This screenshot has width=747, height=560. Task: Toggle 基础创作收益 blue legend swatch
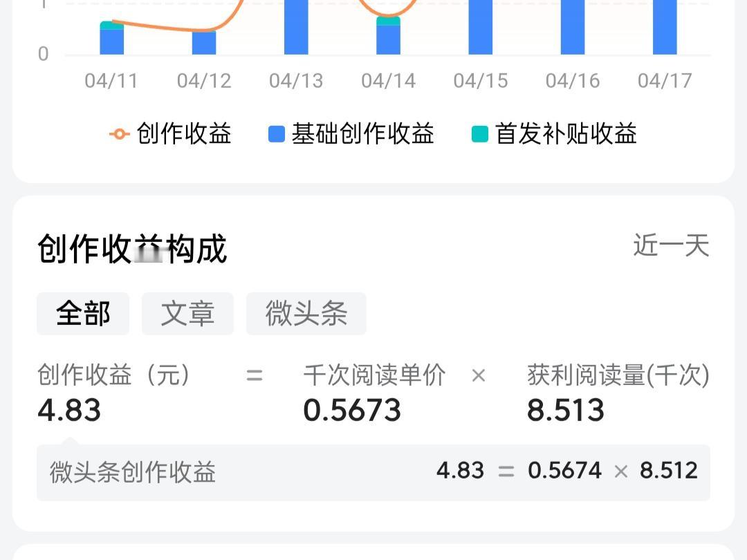[x=276, y=134]
